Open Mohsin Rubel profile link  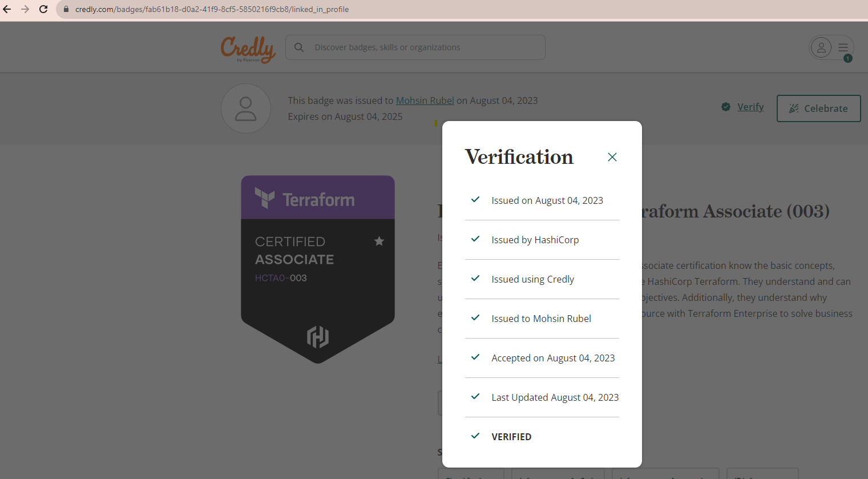coord(425,100)
